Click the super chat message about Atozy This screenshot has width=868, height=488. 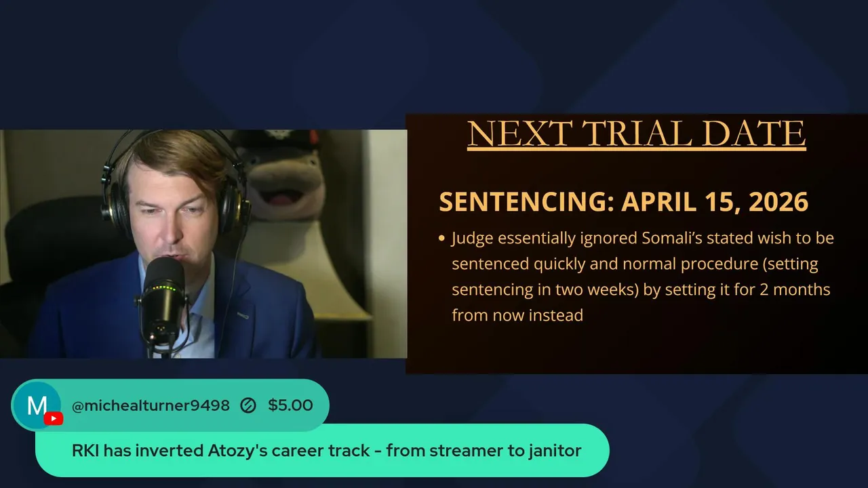326,450
